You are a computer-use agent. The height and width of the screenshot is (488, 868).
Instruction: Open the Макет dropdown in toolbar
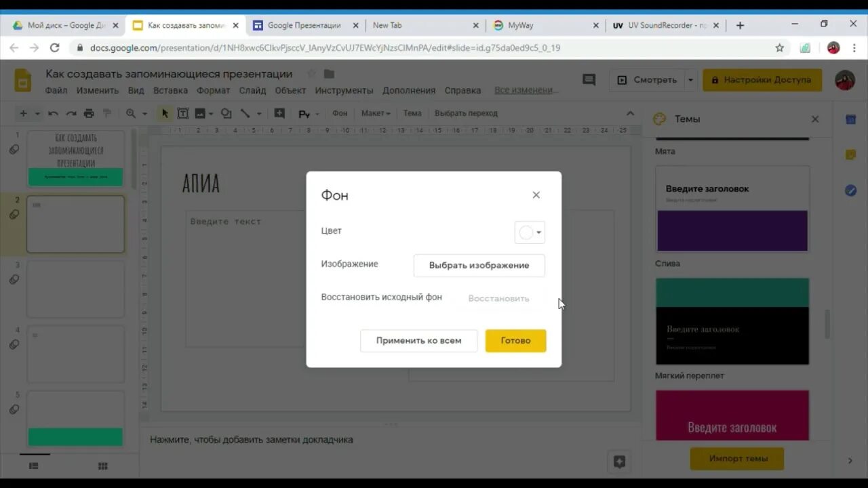tap(376, 113)
